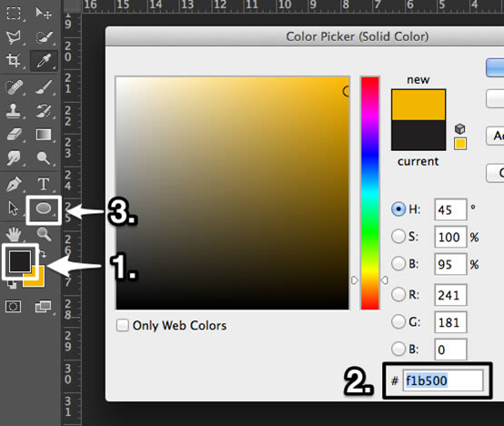Select the Ellipse shape tool
The width and height of the screenshot is (504, 426).
click(44, 208)
